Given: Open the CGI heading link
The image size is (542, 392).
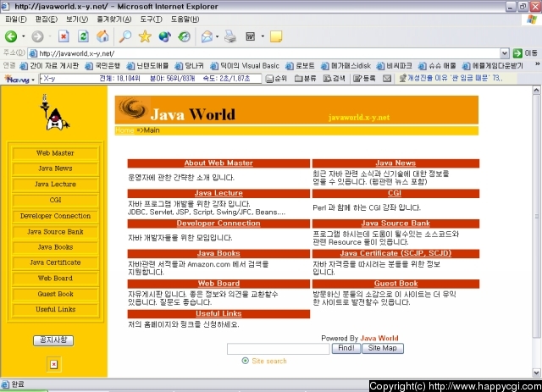Looking at the screenshot, I should [x=395, y=193].
